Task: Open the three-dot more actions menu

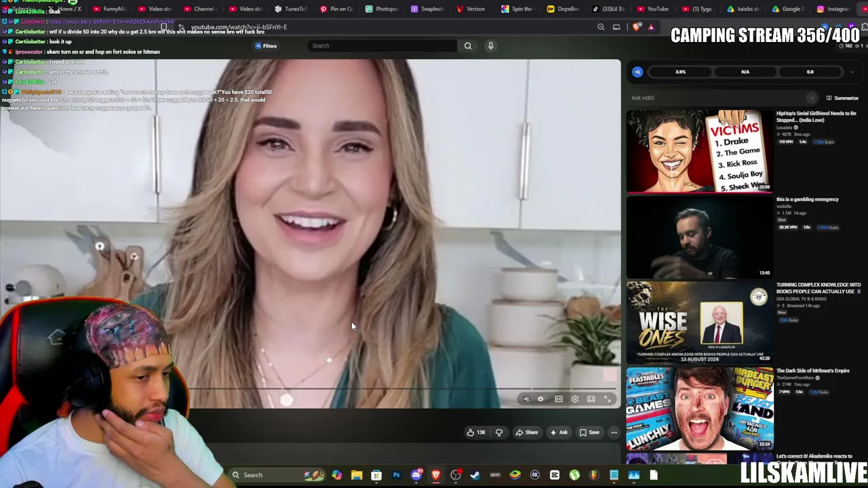Action: tap(614, 432)
